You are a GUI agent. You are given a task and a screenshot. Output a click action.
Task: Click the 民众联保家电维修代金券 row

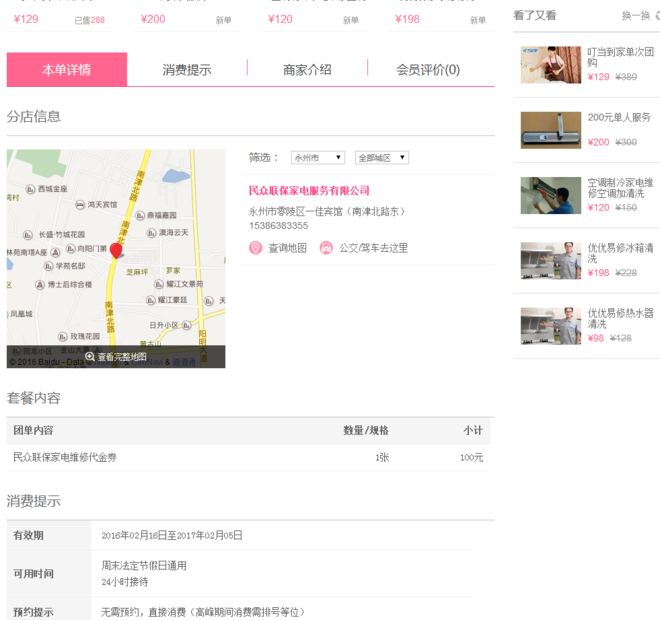coord(248,457)
